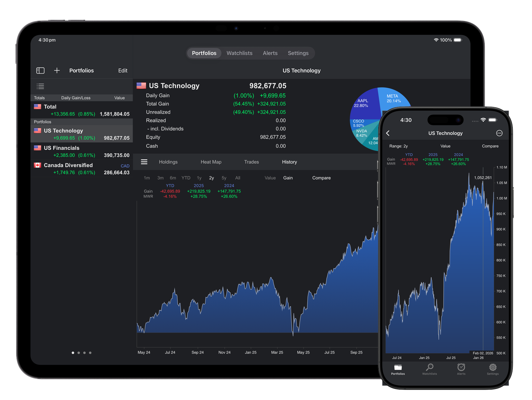Image resolution: width=532 pixels, height=400 pixels.
Task: Open the ellipsis more menu on iPhone
Action: [499, 133]
